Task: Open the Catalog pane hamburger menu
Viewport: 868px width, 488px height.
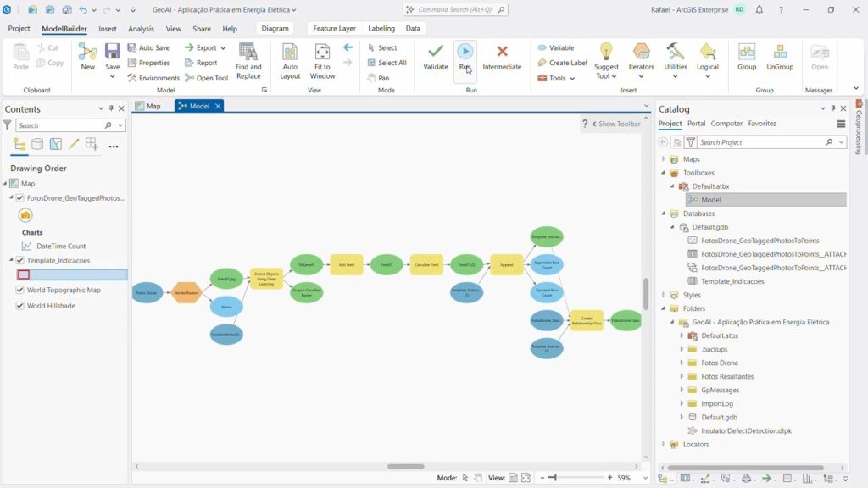Action: [x=841, y=124]
